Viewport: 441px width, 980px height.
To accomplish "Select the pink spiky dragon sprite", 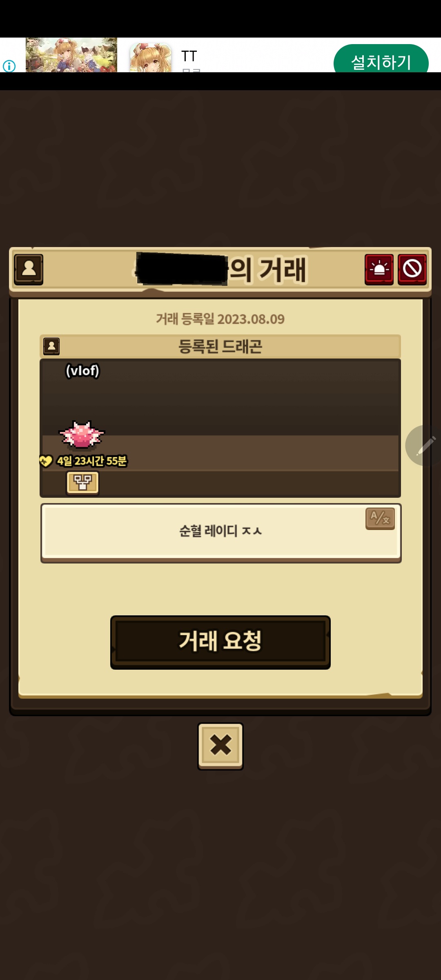I will tap(82, 434).
